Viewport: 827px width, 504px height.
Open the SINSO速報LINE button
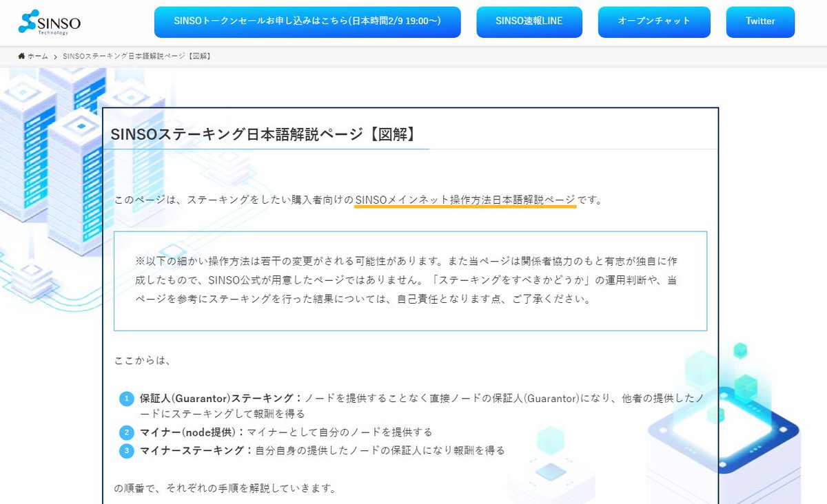coord(529,22)
